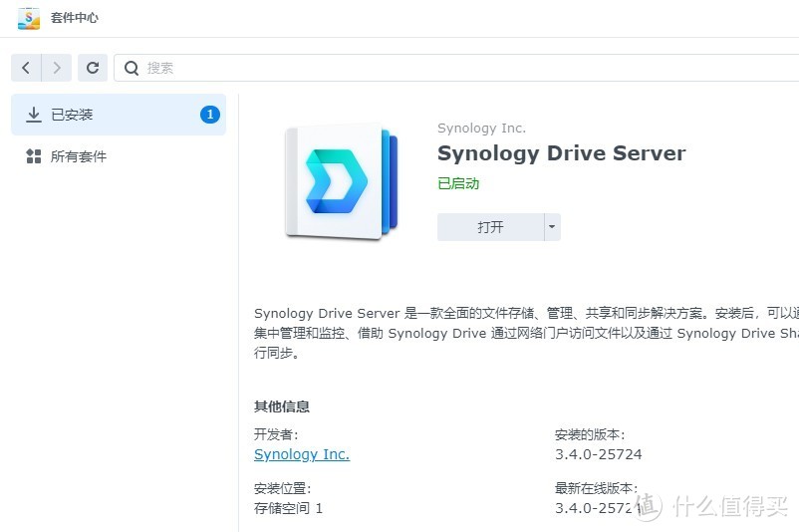Open Synology Drive Server with 打开 button

pyautogui.click(x=490, y=227)
